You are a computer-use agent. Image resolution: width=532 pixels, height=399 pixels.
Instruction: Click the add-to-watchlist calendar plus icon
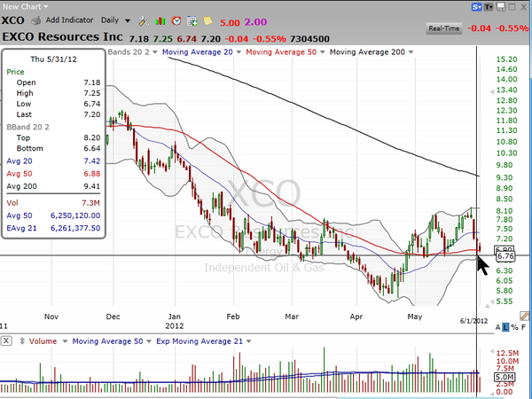(192, 21)
